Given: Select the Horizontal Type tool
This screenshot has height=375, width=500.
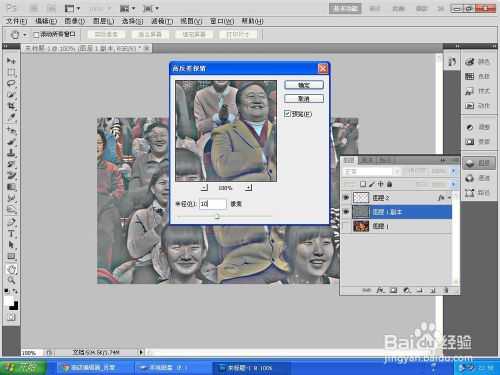Looking at the screenshot, I should pos(11,234).
